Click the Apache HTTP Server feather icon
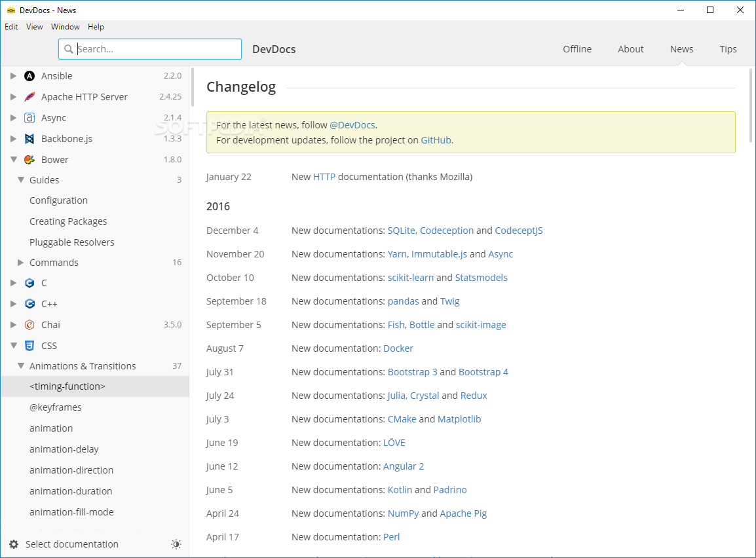756x558 pixels. coord(29,97)
